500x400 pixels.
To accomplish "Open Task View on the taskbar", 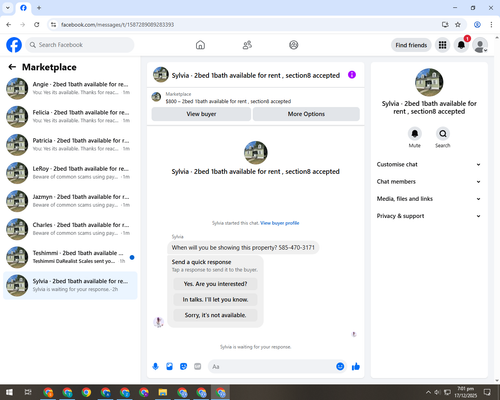I will pyautogui.click(x=28, y=392).
